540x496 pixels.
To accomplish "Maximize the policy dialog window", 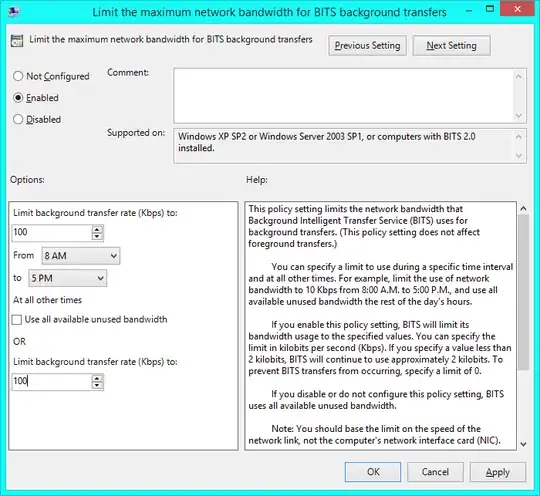I will (x=489, y=9).
